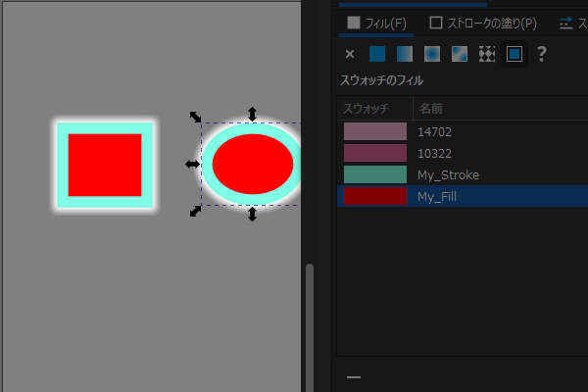Click the bottom-center vertical scale handle
The width and height of the screenshot is (588, 392).
[x=253, y=215]
